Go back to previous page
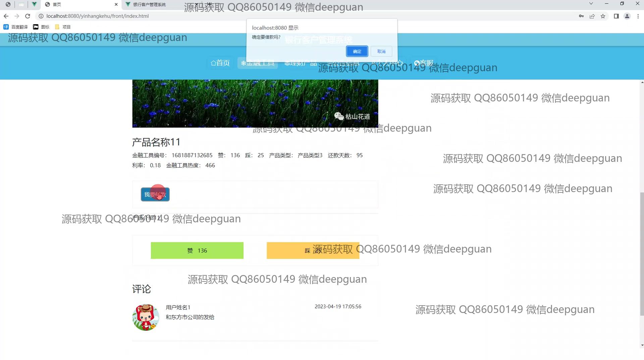Image resolution: width=644 pixels, height=360 pixels. (6, 16)
